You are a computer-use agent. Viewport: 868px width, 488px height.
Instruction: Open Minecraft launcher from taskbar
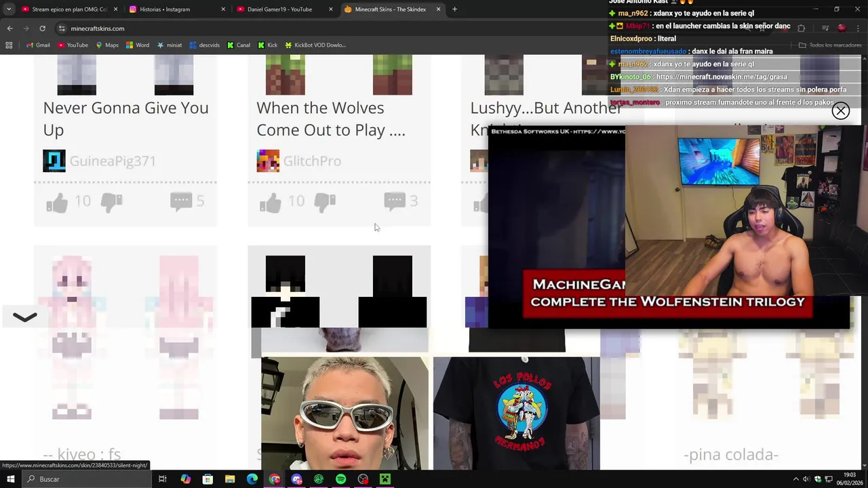[385, 479]
